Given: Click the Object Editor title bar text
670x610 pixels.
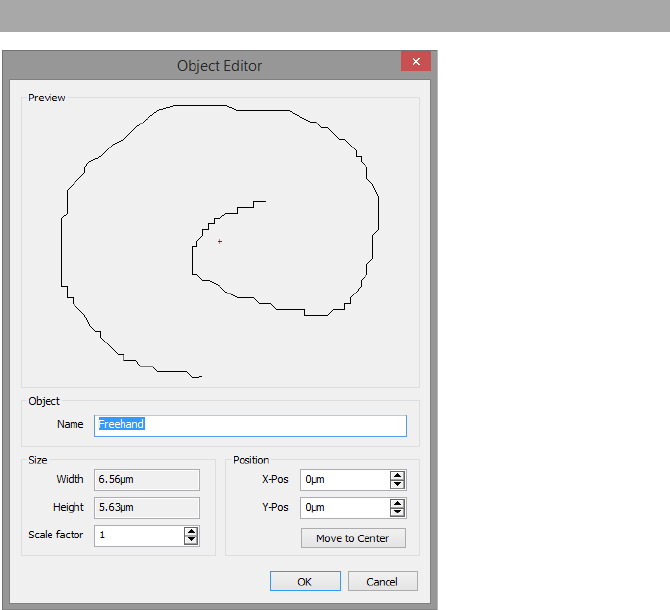Looking at the screenshot, I should point(219,66).
